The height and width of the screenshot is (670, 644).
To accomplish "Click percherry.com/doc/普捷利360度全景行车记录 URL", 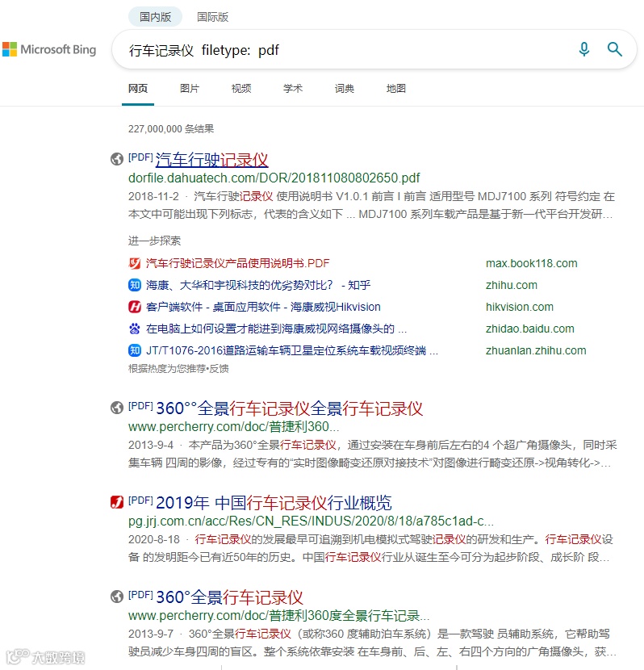I will (279, 615).
